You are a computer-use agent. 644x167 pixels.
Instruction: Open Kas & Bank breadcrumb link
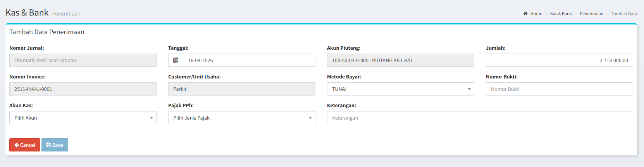[561, 14]
